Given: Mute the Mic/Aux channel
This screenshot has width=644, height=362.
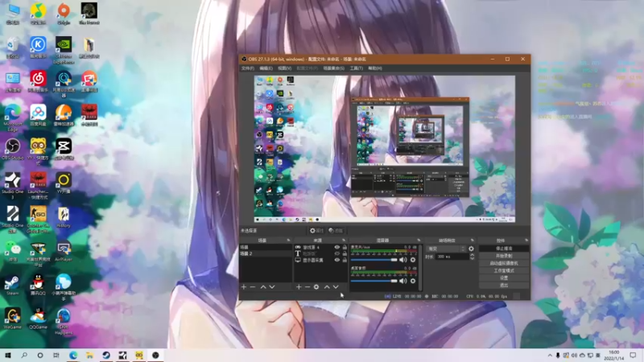Looking at the screenshot, I should click(x=403, y=260).
